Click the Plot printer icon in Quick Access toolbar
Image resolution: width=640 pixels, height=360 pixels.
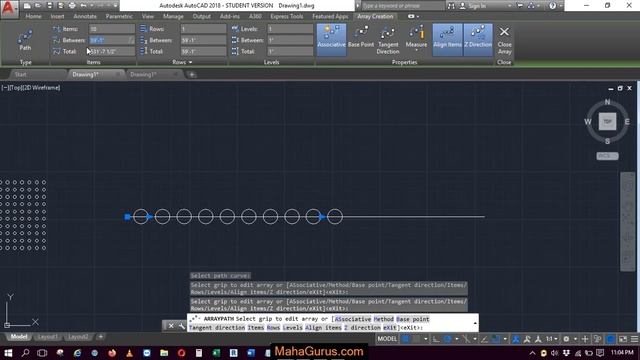pyautogui.click(x=72, y=6)
